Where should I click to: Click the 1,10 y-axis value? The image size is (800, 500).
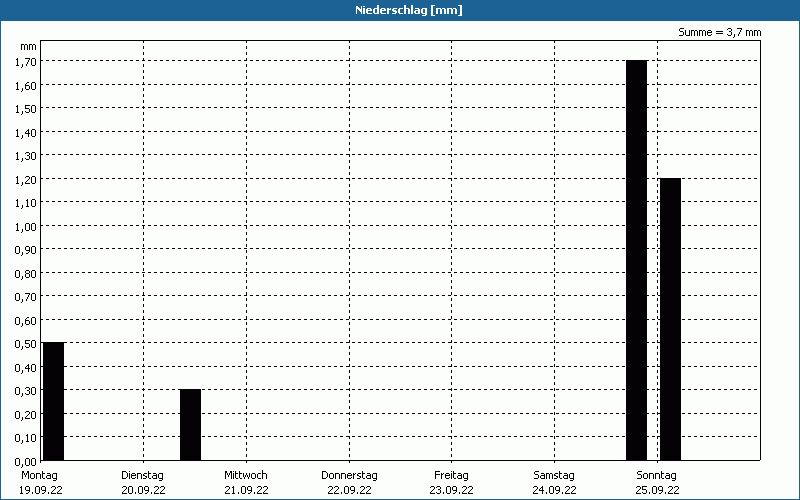click(x=26, y=203)
